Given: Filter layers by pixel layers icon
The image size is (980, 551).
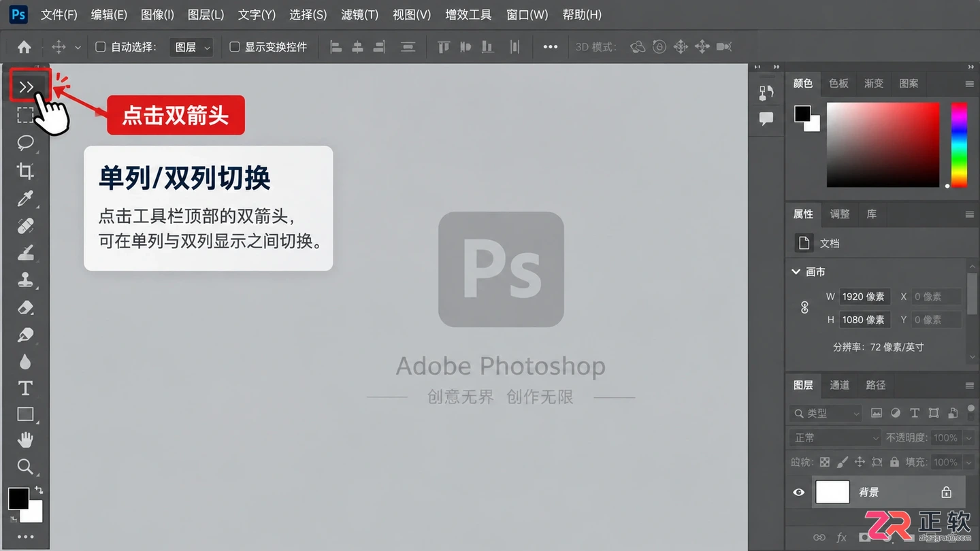Looking at the screenshot, I should 877,413.
